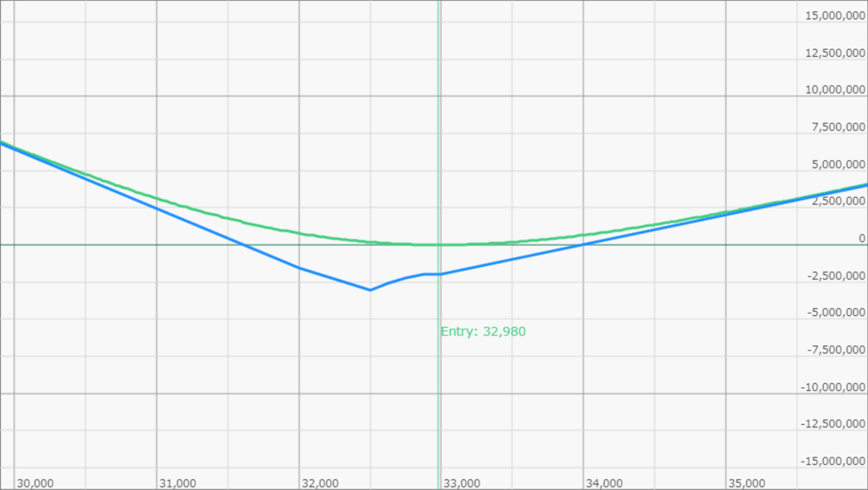Click the 5,000,000 y-axis label
Image resolution: width=868 pixels, height=490 pixels.
839,164
